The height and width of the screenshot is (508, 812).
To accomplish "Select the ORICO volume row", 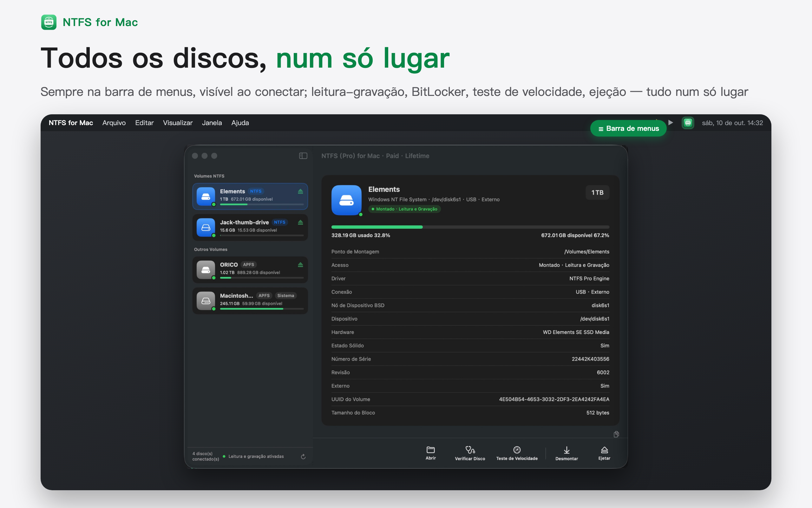I will pos(250,270).
